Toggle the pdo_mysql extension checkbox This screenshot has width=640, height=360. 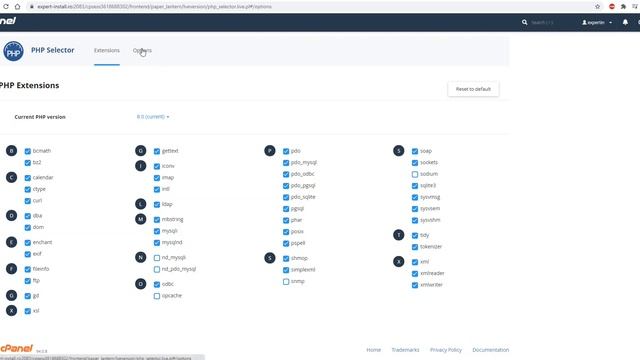pos(286,163)
